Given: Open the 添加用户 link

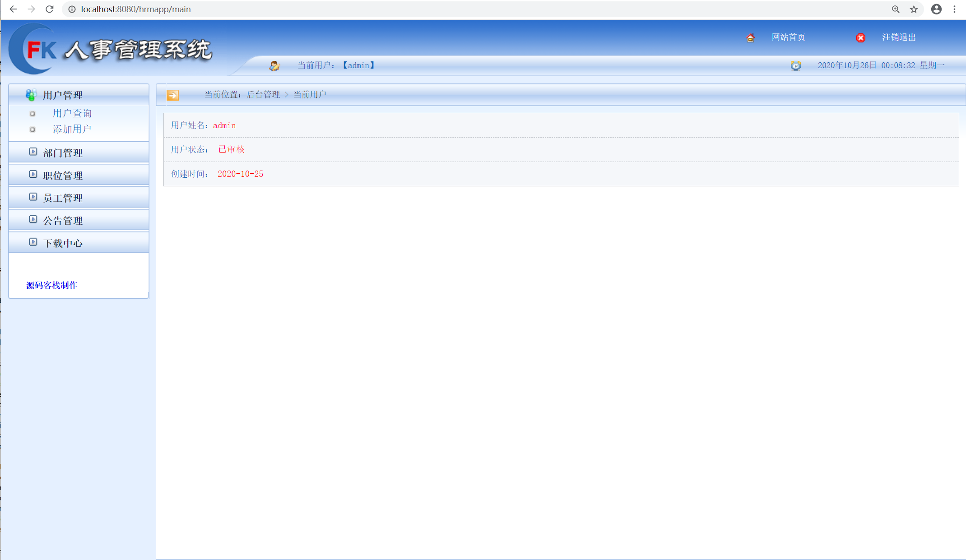Looking at the screenshot, I should 72,129.
